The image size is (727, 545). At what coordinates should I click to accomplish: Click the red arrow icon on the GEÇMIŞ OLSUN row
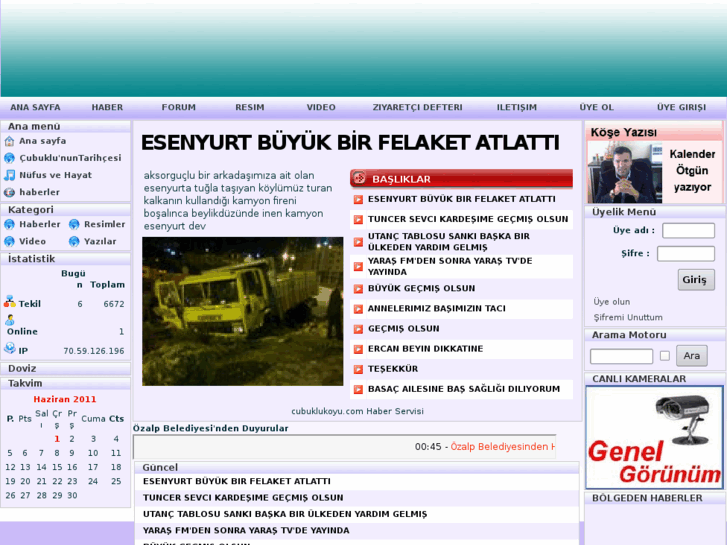coord(358,329)
